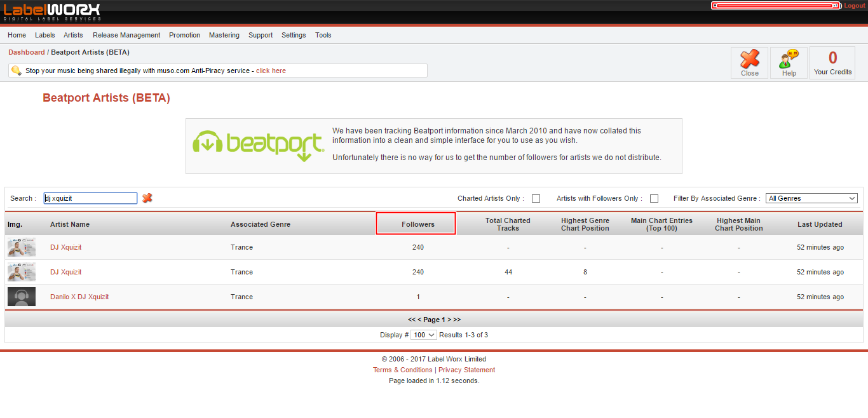
Task: Sort by Last Updated column header
Action: point(820,224)
